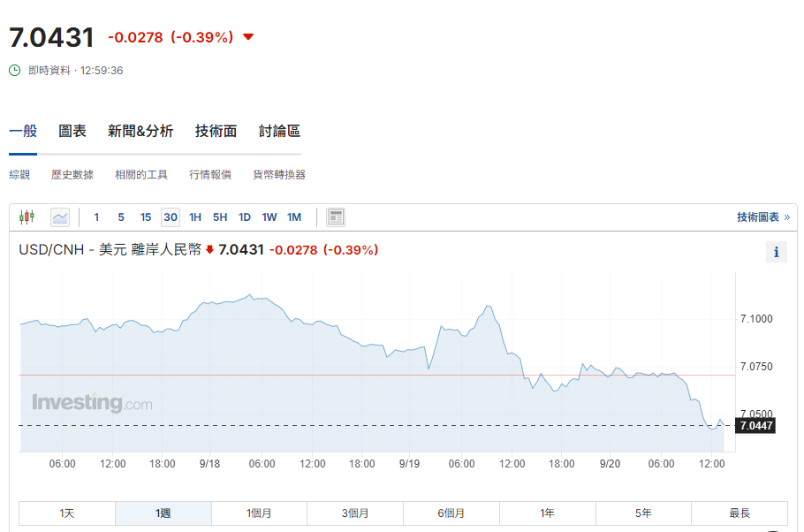The height and width of the screenshot is (532, 804).
Task: Switch to candlestick chart type
Action: [27, 217]
